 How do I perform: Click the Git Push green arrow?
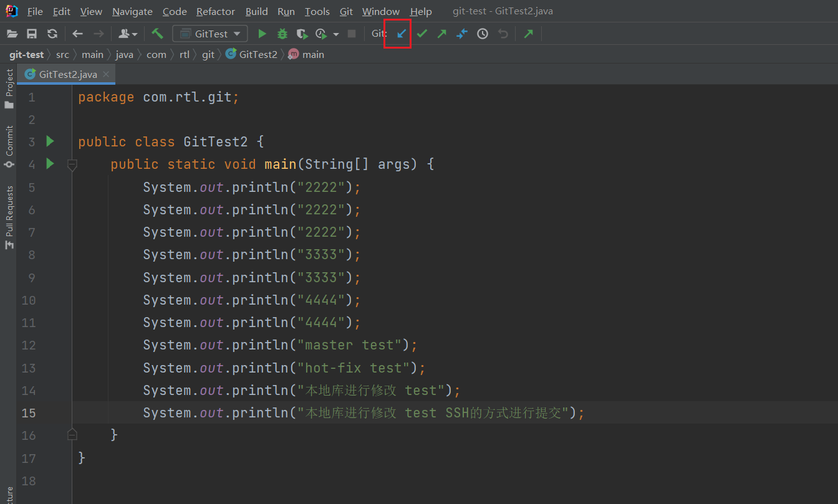(442, 34)
